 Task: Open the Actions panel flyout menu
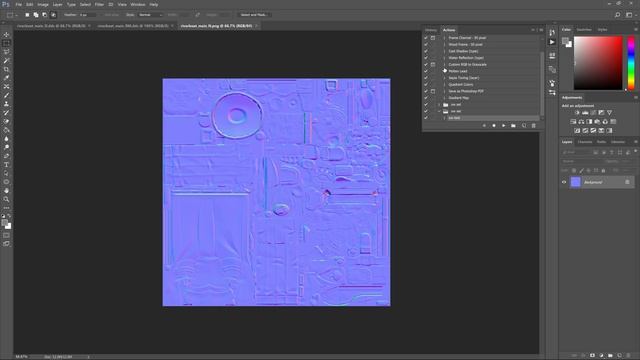(x=541, y=30)
